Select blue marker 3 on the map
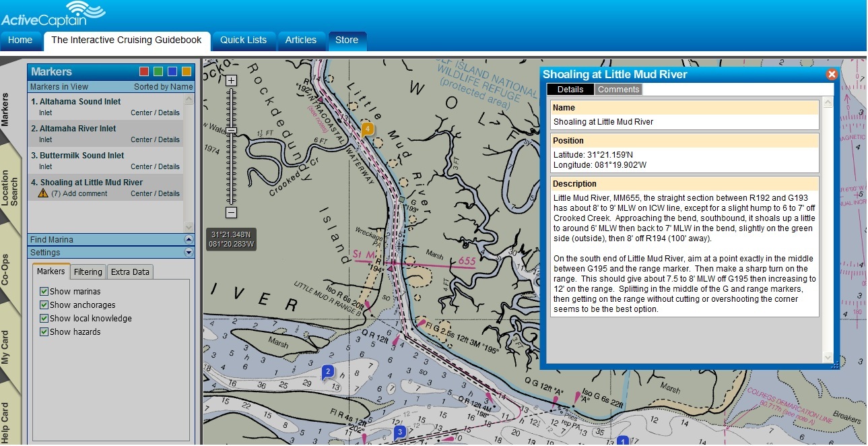Image resolution: width=868 pixels, height=446 pixels. 399,433
